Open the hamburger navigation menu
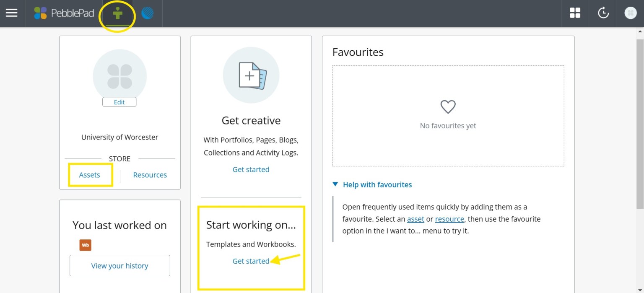Screen dimensions: 644x293 pos(11,13)
